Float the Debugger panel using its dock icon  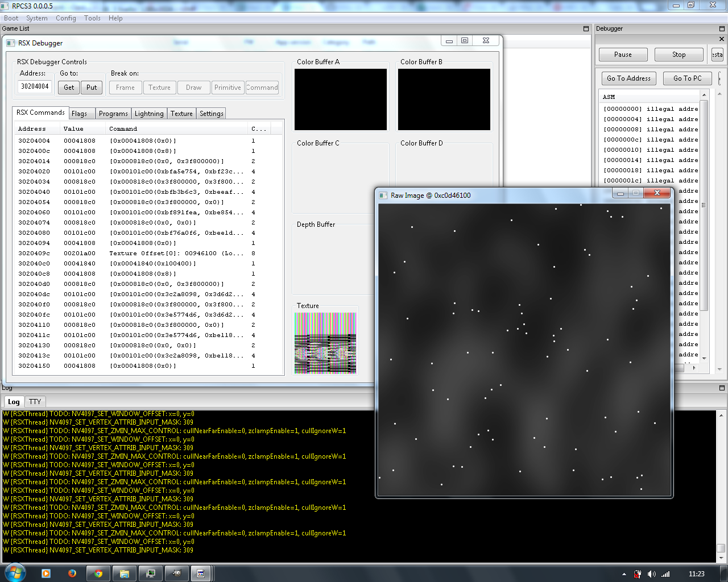[x=722, y=28]
